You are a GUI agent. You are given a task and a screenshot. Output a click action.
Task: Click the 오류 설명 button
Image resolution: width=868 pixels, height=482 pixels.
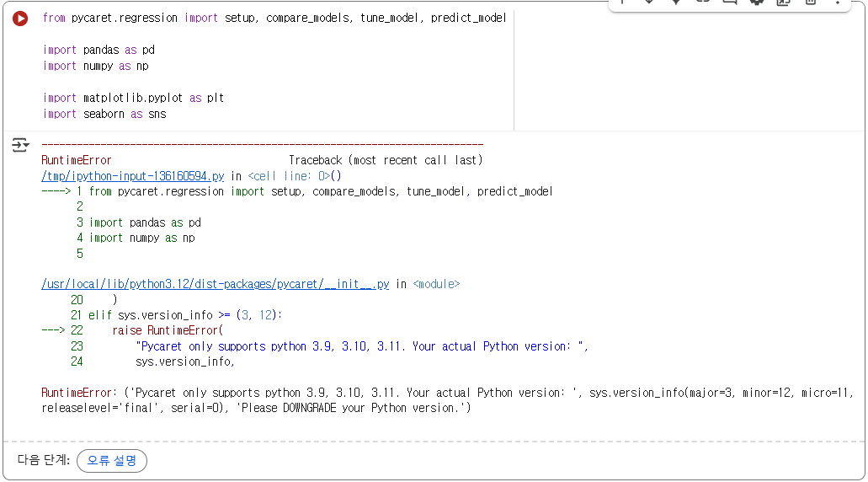(x=112, y=460)
